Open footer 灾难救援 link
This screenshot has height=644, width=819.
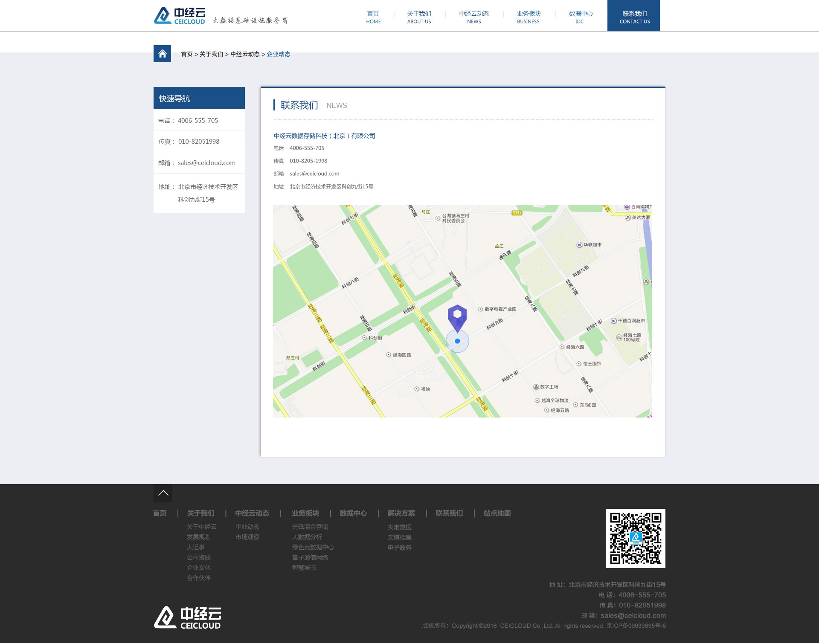pos(400,528)
